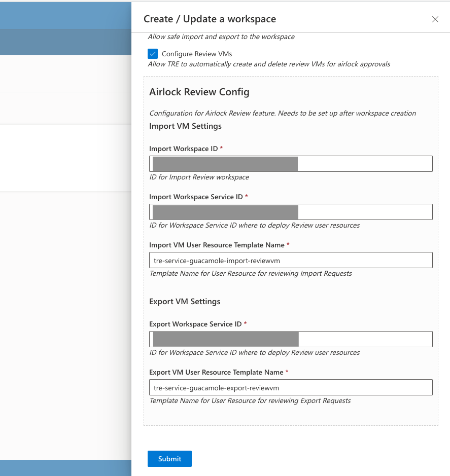The width and height of the screenshot is (450, 476).
Task: Click the tre-service-guacamole-export-reviewvm text field
Action: click(x=291, y=387)
